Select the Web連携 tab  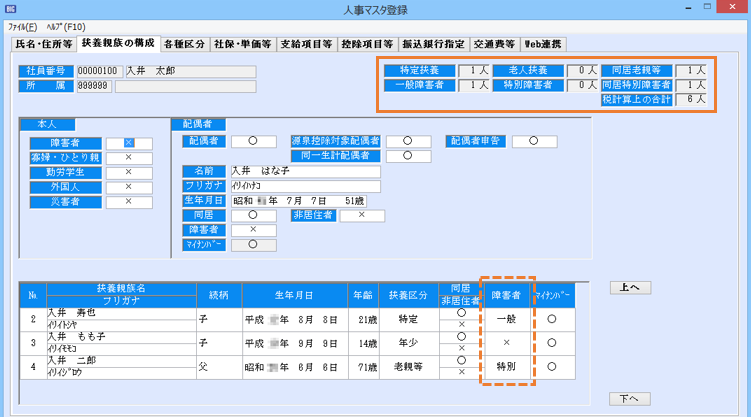point(543,44)
